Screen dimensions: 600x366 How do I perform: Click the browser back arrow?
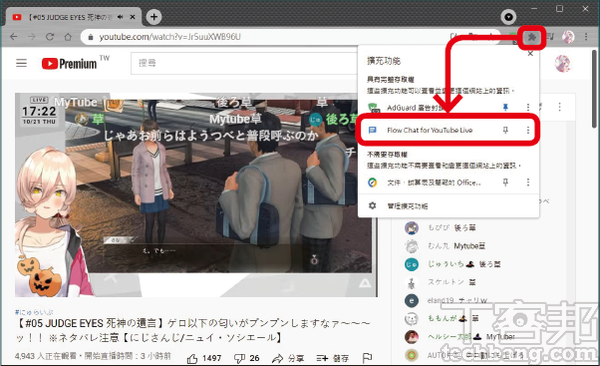pyautogui.click(x=14, y=37)
